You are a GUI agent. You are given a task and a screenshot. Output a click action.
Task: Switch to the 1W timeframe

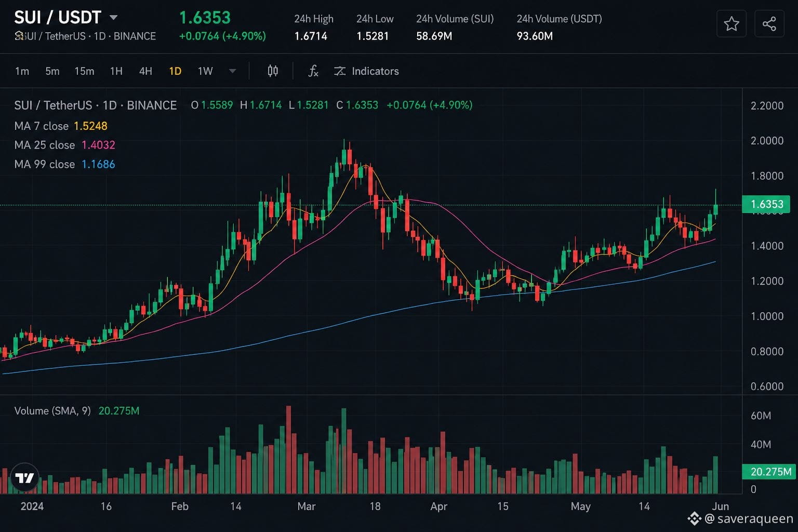(205, 71)
